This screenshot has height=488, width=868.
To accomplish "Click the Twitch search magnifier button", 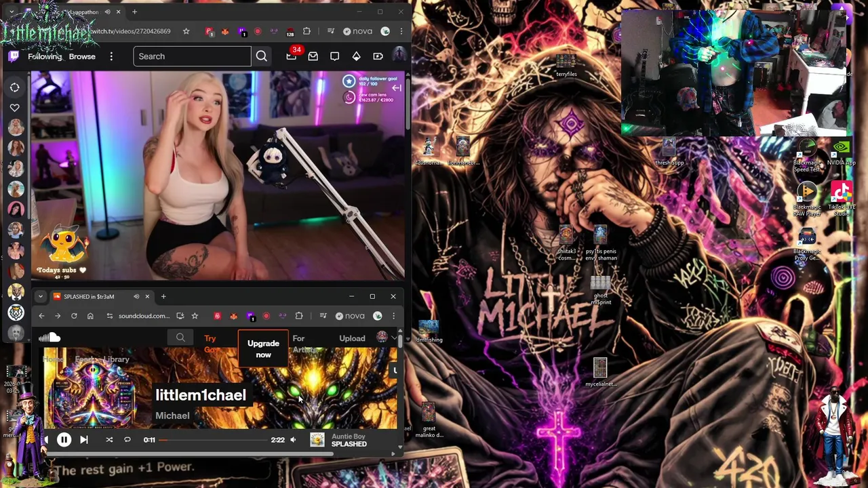I will [x=261, y=56].
